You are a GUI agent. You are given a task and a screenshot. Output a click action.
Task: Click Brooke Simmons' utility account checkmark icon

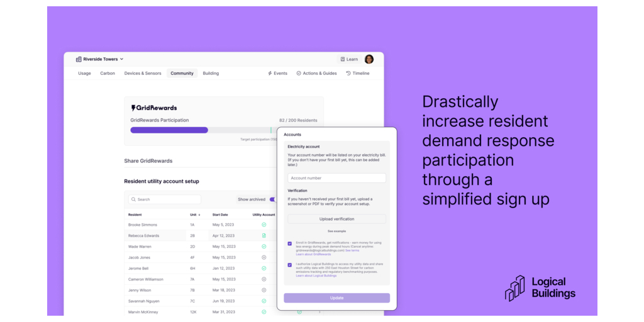point(264,225)
